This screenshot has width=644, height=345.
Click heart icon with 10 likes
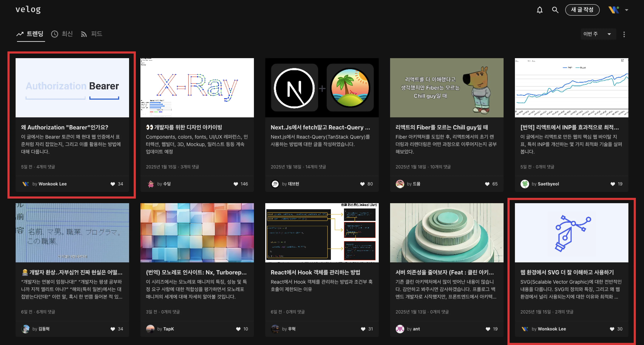[238, 329]
